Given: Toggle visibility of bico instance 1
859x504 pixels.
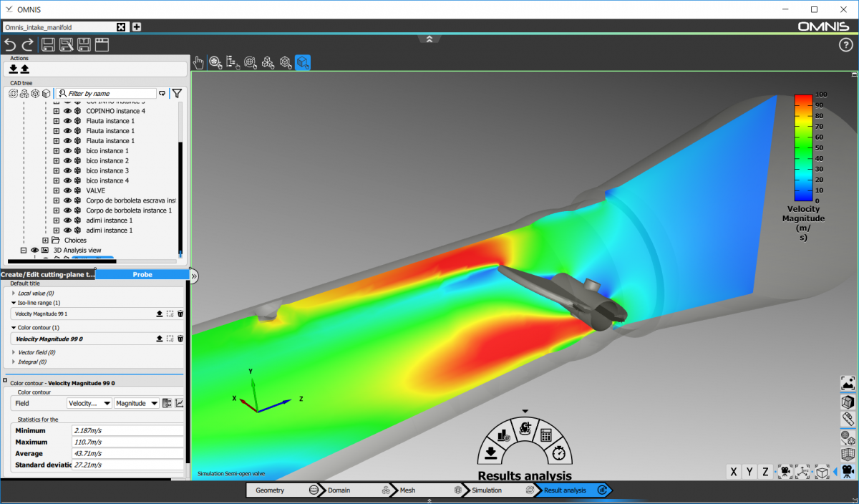Looking at the screenshot, I should (x=67, y=151).
